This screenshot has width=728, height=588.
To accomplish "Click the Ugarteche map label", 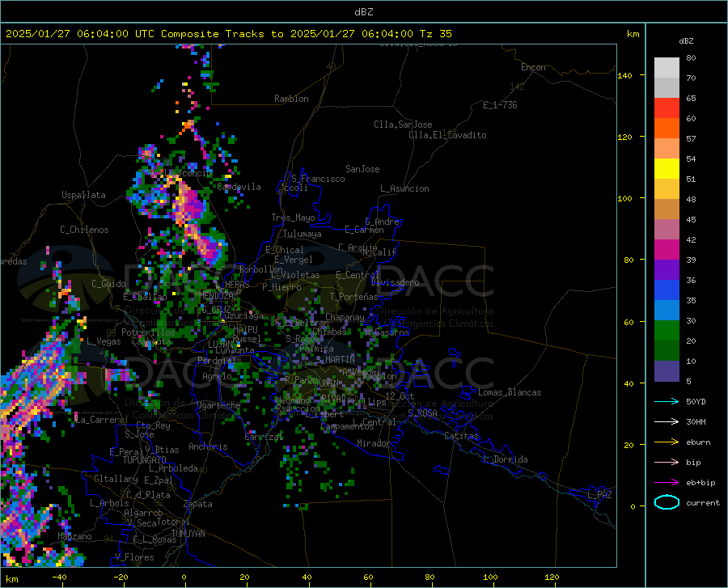I will [218, 405].
